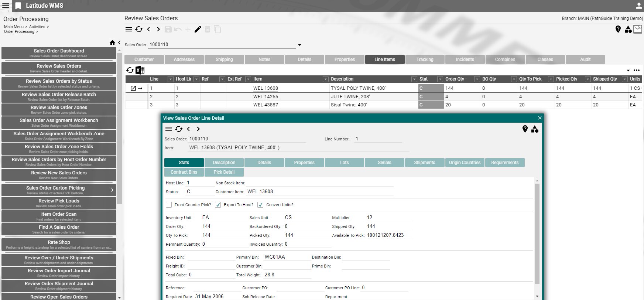This screenshot has height=300, width=644.
Task: Toggle the Convert Units checkbox
Action: tap(260, 205)
